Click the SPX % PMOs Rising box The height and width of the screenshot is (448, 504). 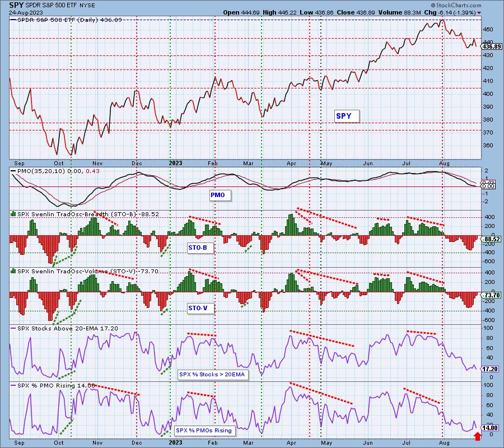coord(204,431)
